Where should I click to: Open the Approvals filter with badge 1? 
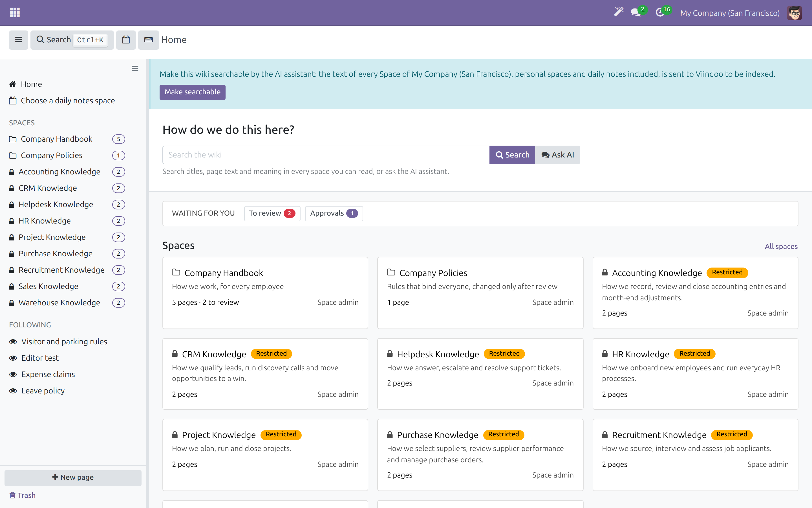click(x=334, y=213)
